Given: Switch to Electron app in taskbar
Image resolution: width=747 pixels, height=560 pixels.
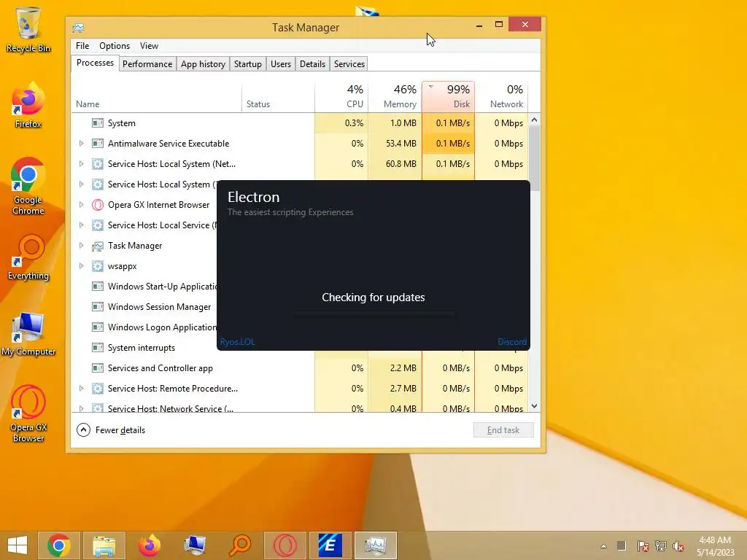Looking at the screenshot, I should 330,545.
